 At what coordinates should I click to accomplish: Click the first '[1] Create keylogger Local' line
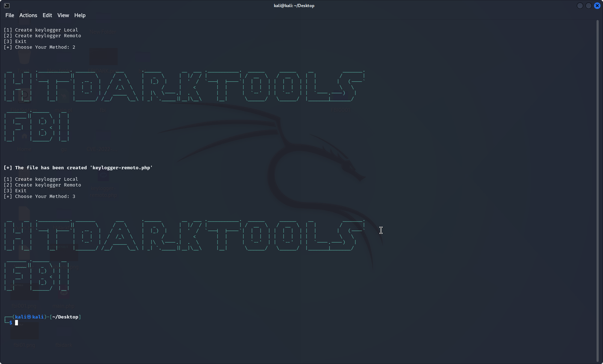tap(41, 30)
